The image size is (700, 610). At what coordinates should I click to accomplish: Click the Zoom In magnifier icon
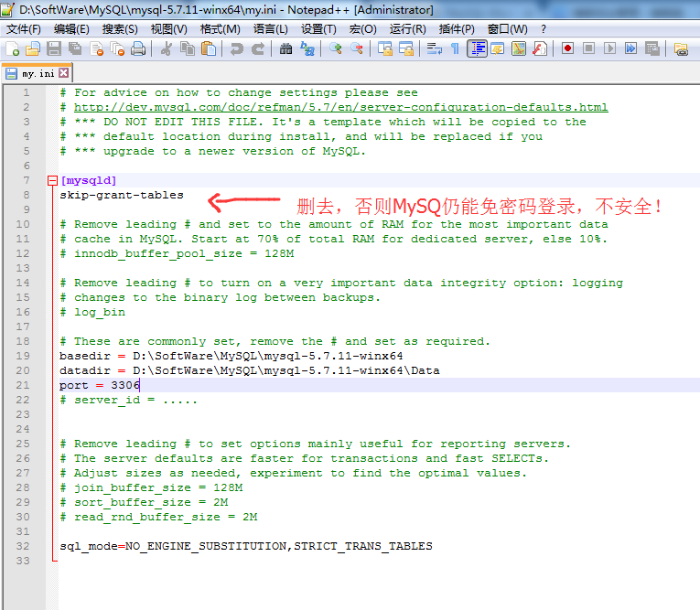(336, 48)
